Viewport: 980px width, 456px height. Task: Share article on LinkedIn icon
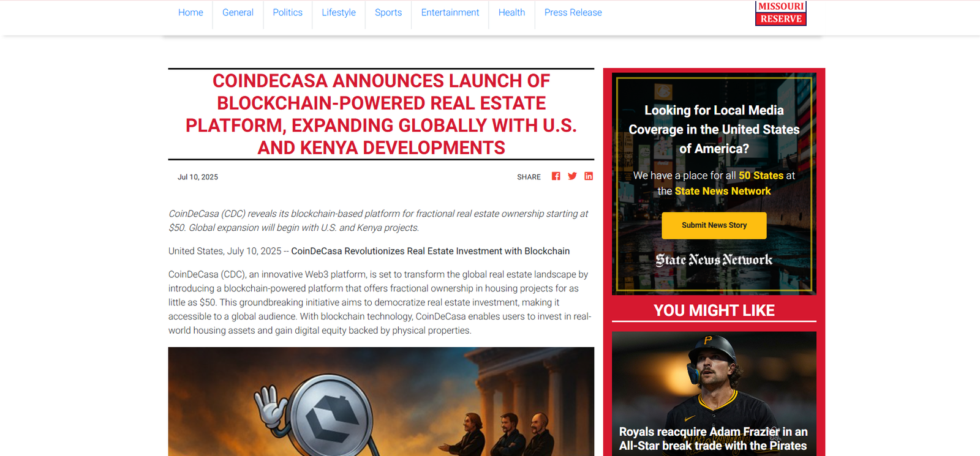point(589,176)
